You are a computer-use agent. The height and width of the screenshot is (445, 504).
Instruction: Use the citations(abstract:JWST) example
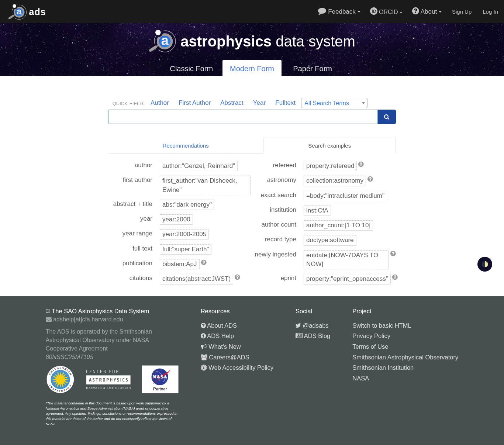tap(196, 279)
